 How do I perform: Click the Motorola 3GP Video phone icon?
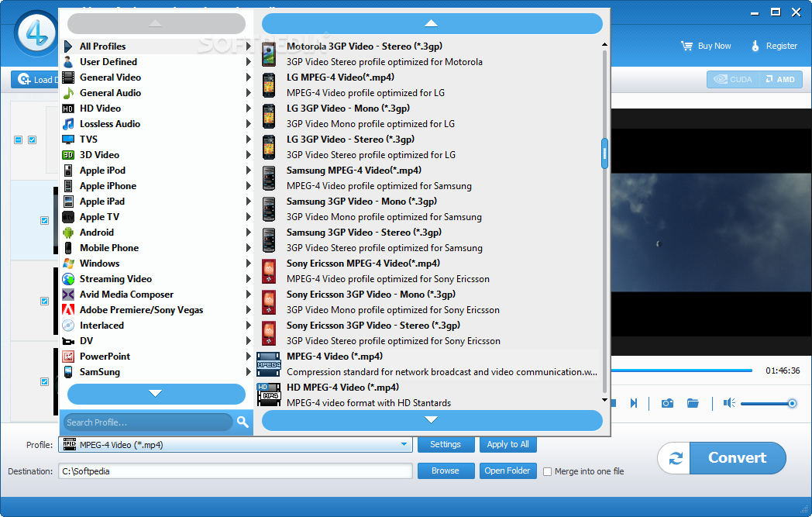[x=269, y=54]
